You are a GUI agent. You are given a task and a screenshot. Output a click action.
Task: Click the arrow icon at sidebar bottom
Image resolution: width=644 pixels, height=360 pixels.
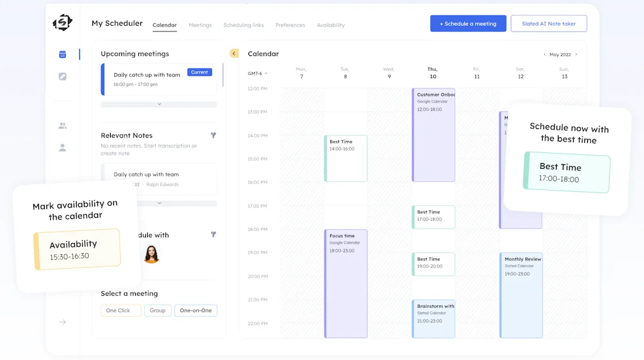pos(62,322)
